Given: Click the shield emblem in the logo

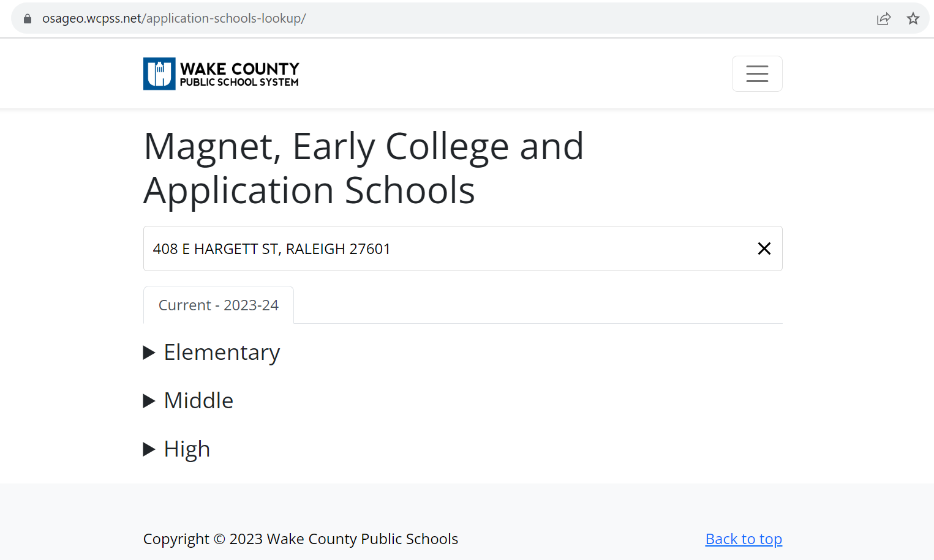Looking at the screenshot, I should tap(159, 73).
